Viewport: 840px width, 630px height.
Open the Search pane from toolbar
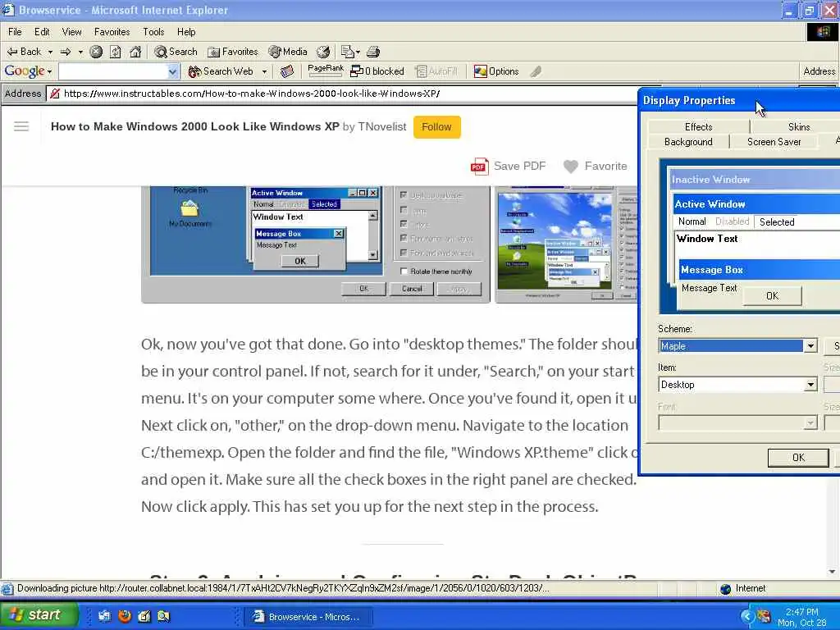pos(176,52)
